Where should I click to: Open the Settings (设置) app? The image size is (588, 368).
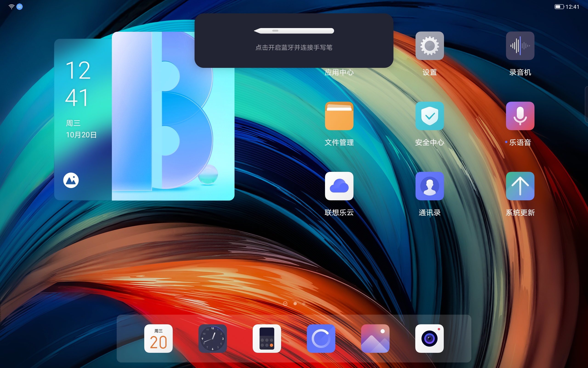[x=430, y=46]
